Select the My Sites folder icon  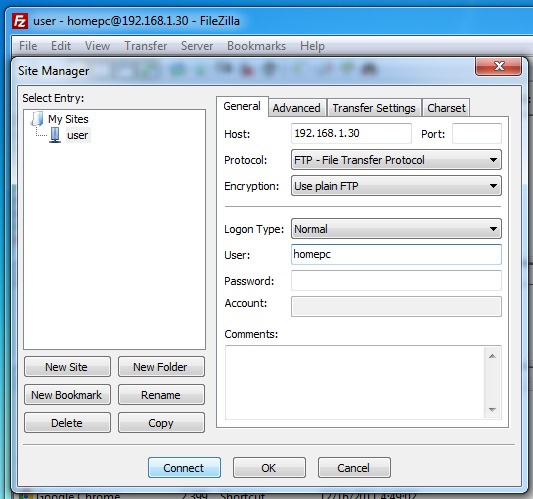[37, 119]
